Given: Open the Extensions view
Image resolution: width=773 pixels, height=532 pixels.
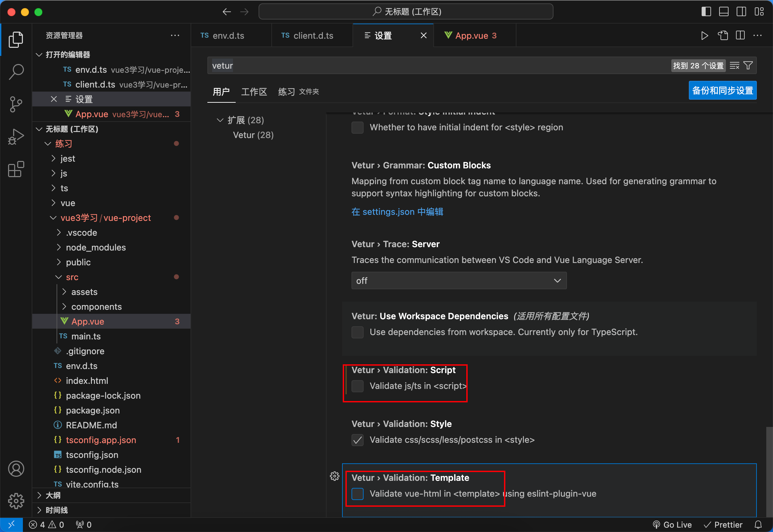Looking at the screenshot, I should pyautogui.click(x=16, y=169).
